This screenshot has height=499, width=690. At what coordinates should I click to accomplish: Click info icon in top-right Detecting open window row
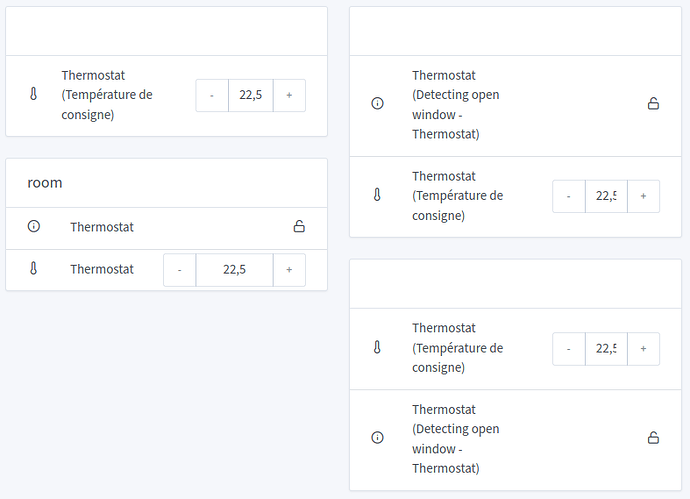tap(377, 104)
